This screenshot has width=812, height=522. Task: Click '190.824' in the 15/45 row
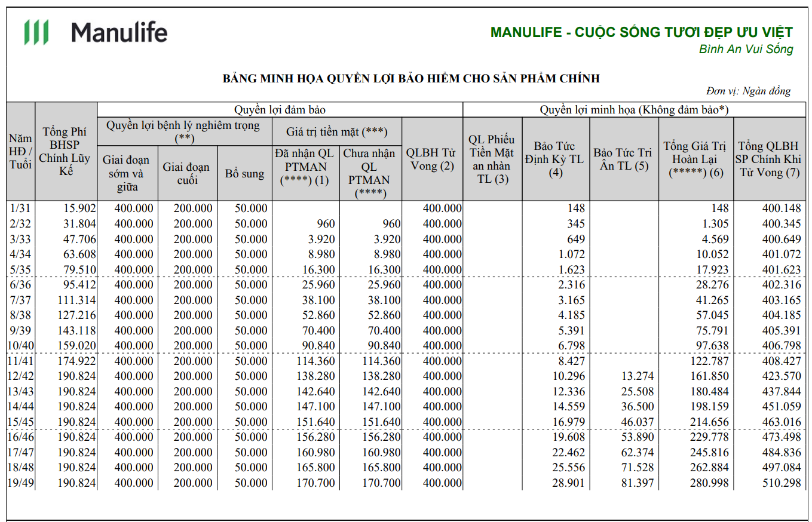coord(76,422)
